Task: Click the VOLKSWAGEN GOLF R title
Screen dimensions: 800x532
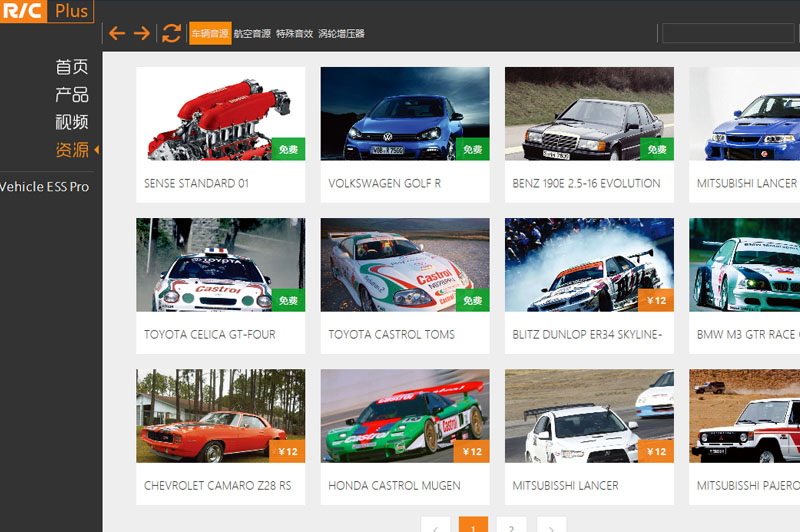Action: tap(385, 184)
